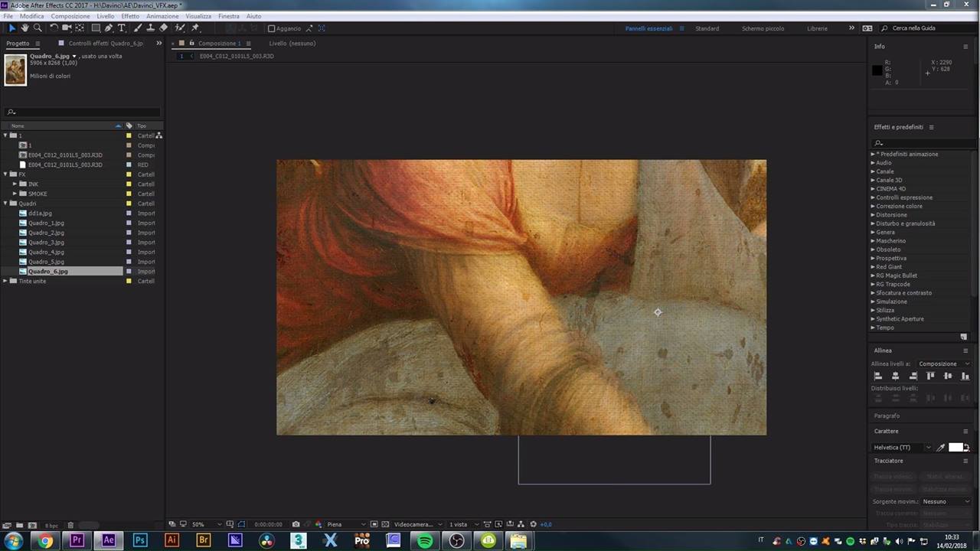Open the 50% magnification dropdown
This screenshot has width=980, height=551.
tap(205, 524)
